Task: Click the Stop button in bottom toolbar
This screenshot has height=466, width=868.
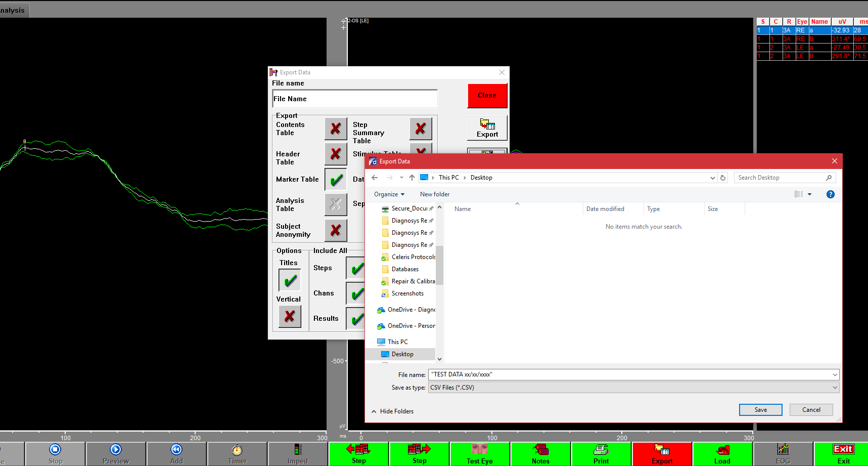Action: [x=55, y=454]
